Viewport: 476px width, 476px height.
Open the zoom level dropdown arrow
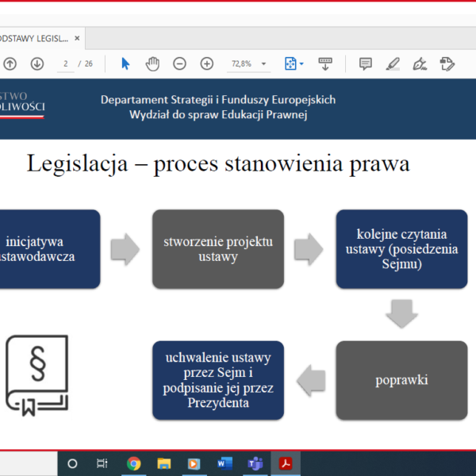(x=263, y=63)
